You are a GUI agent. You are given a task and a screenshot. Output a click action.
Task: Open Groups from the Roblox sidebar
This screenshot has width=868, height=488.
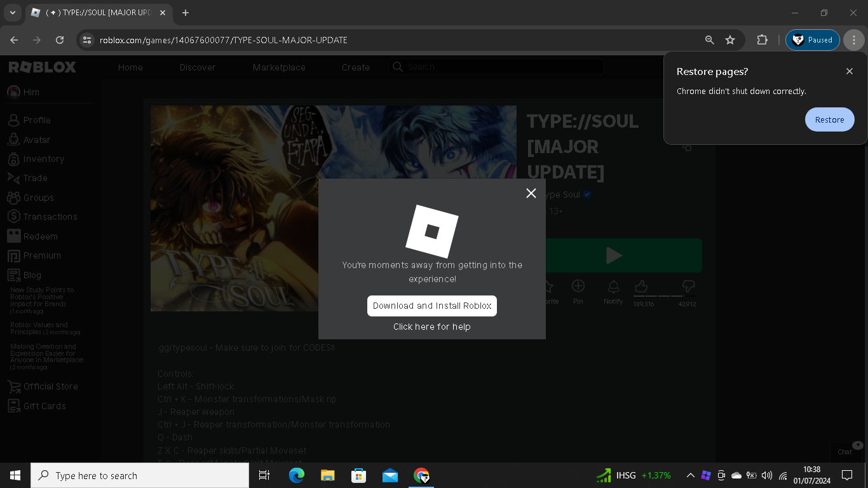pos(31,198)
